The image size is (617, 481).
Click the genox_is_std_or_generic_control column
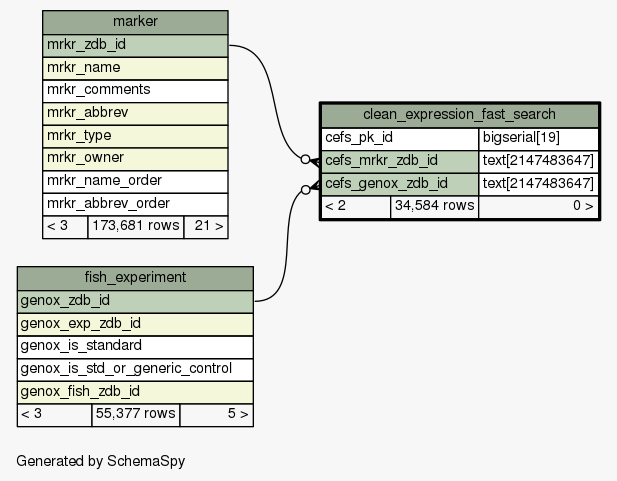click(135, 368)
